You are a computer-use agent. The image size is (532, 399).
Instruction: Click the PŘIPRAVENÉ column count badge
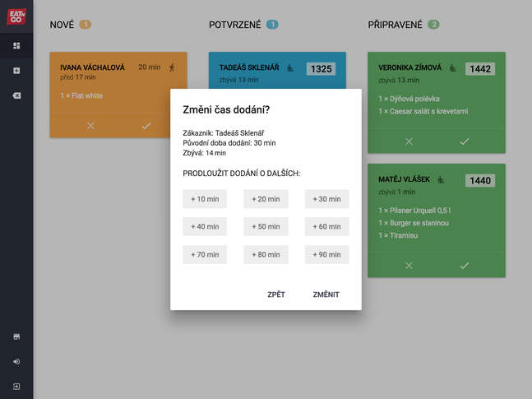[x=433, y=25]
